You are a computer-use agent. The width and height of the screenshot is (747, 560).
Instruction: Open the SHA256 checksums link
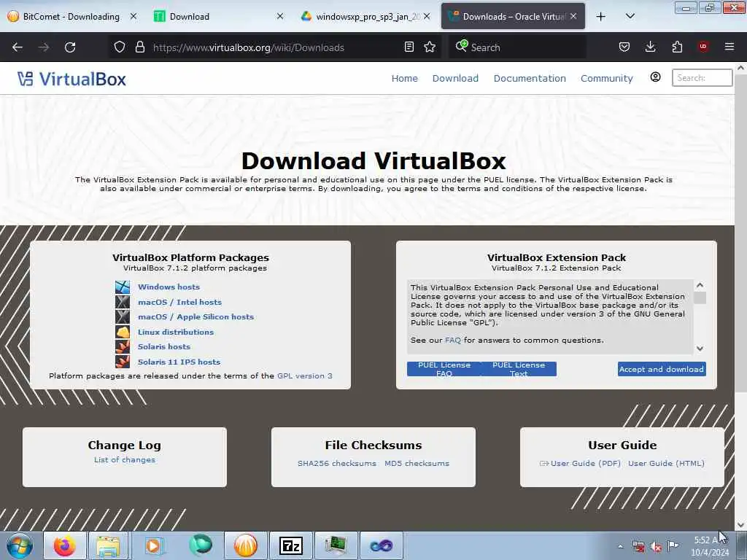[337, 463]
